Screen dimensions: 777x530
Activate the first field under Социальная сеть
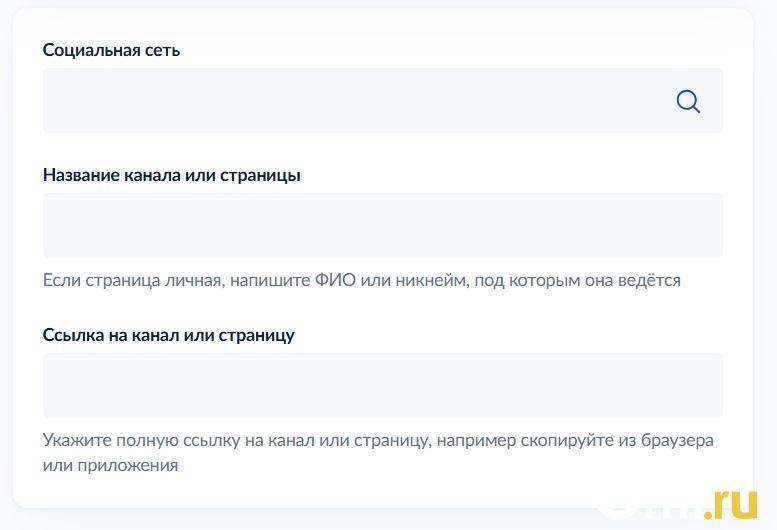360,101
